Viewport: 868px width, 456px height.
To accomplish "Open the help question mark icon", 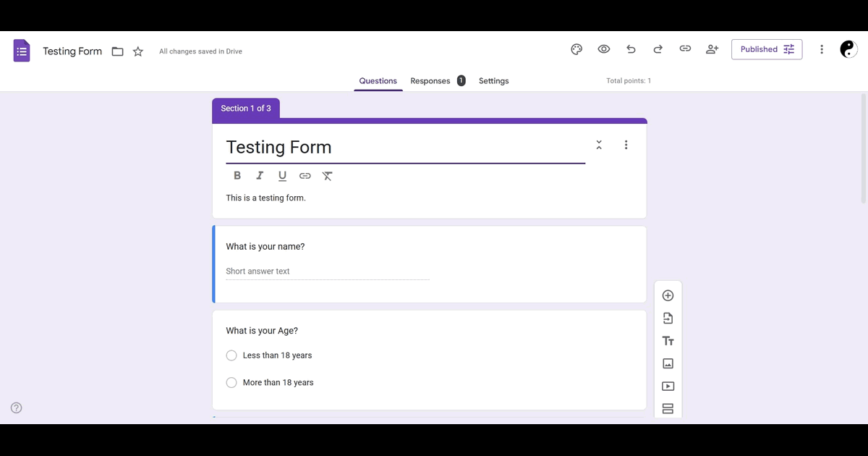I will (17, 408).
